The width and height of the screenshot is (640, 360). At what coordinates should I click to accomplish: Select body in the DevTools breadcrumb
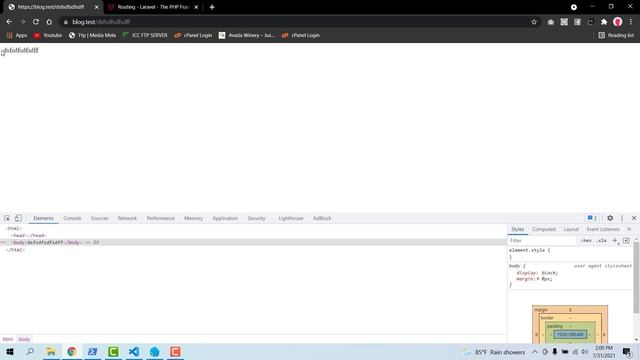tap(24, 339)
